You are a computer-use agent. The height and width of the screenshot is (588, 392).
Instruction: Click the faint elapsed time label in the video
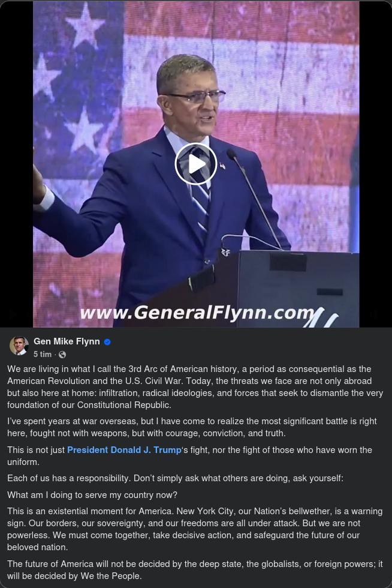[x=28, y=314]
